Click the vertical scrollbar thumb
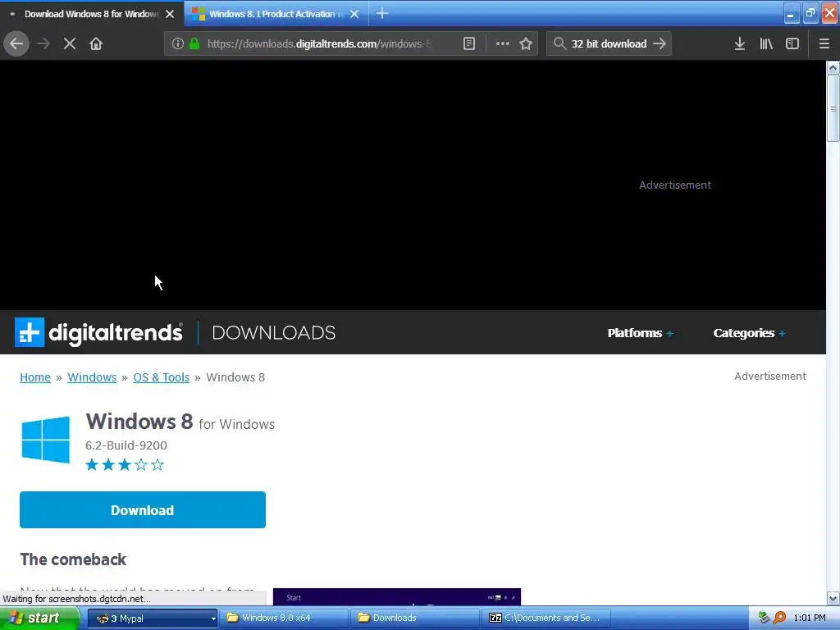The height and width of the screenshot is (630, 840). (833, 108)
